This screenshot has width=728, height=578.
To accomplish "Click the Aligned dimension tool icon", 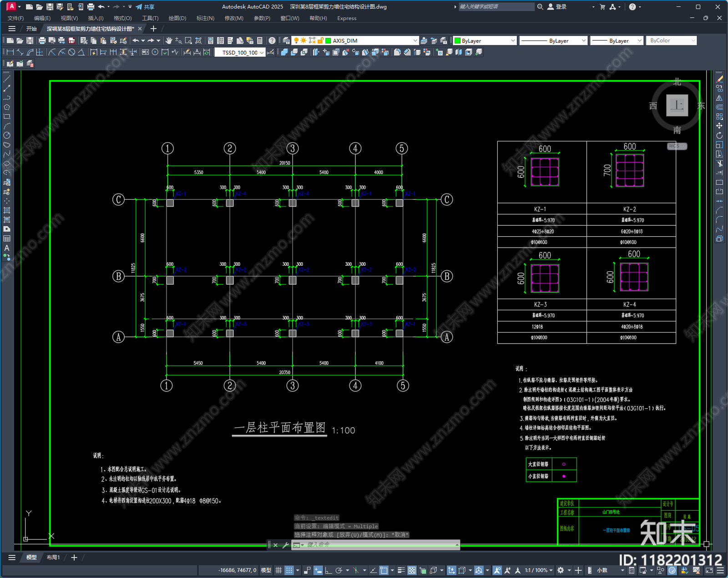I will click(x=20, y=52).
